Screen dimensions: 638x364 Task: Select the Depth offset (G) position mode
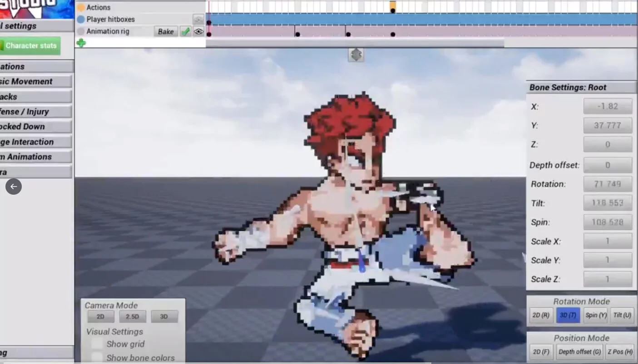tap(579, 352)
